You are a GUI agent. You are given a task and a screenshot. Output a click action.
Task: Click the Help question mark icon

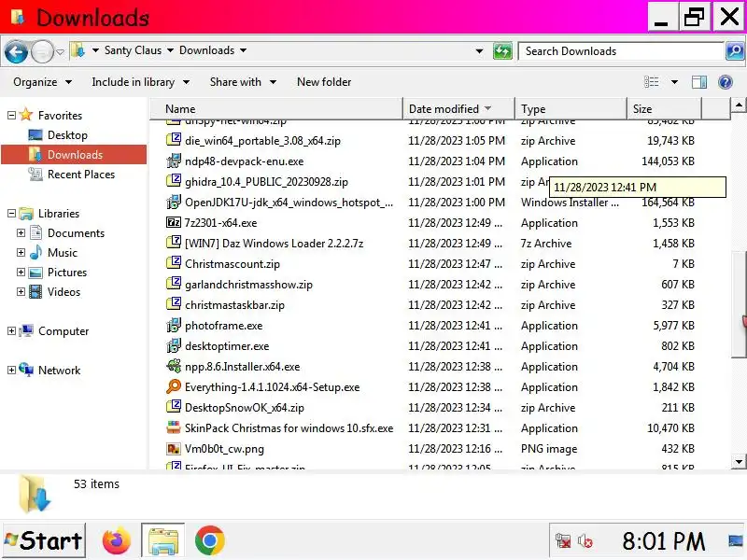726,82
